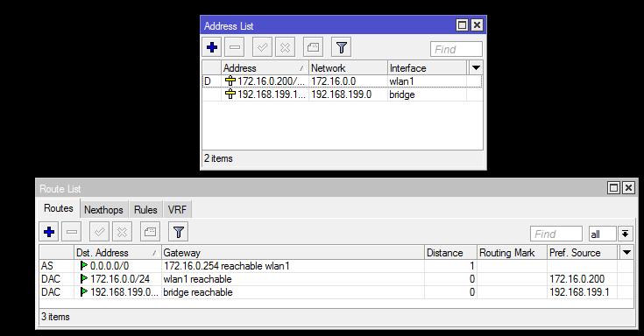Image resolution: width=644 pixels, height=336 pixels.
Task: Click gateway cell 'bridge reachable'
Action: pos(198,292)
